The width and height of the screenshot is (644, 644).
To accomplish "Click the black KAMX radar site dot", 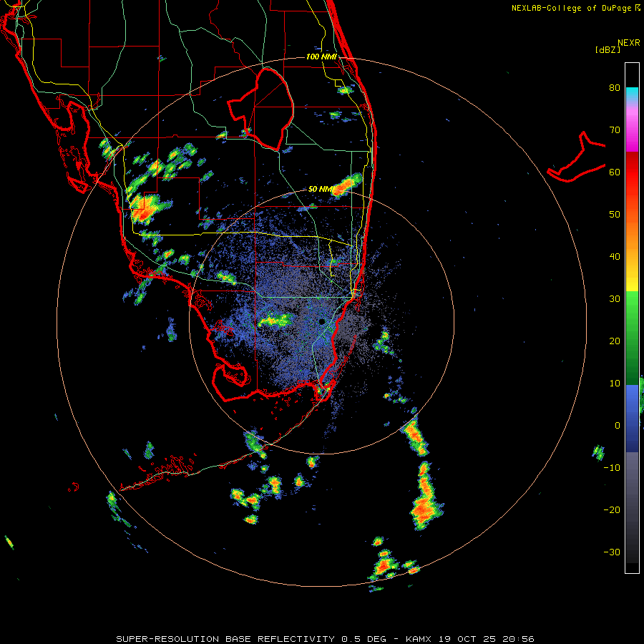I will [321, 321].
